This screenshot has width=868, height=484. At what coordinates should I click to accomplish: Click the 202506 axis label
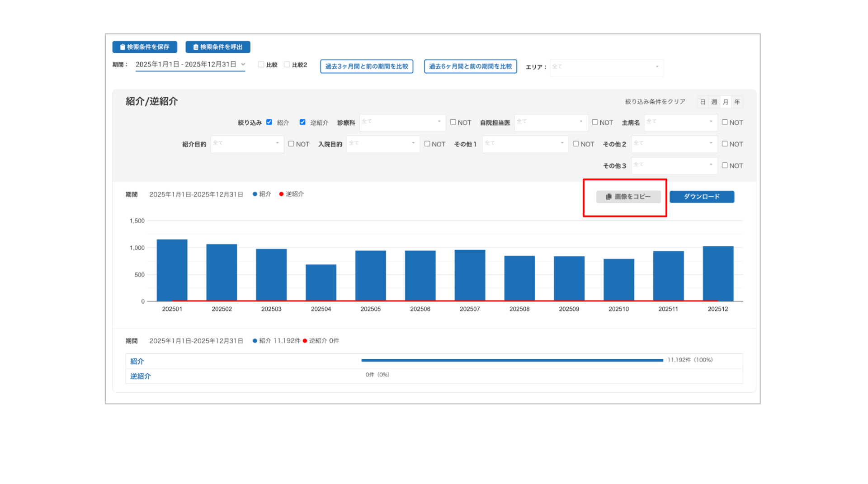click(x=420, y=309)
